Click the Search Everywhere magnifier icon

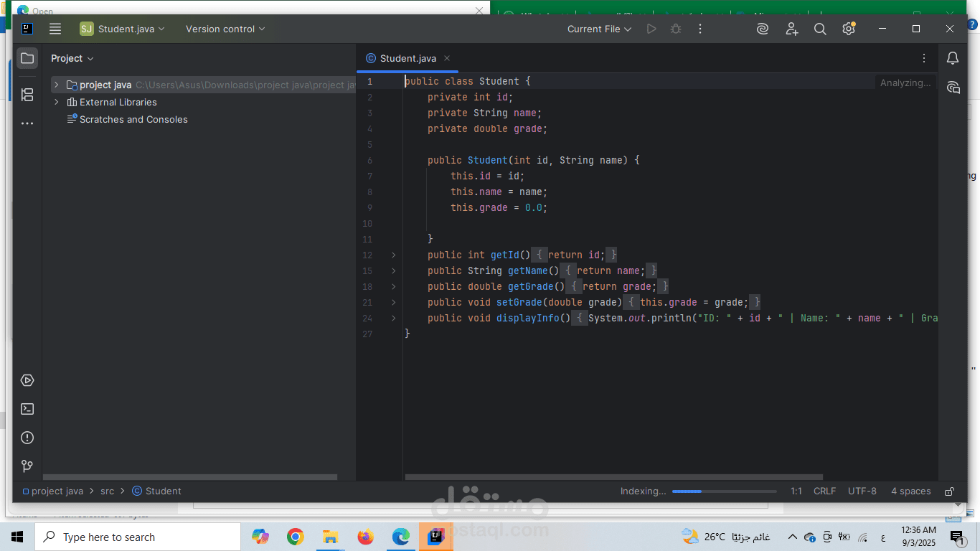click(820, 29)
